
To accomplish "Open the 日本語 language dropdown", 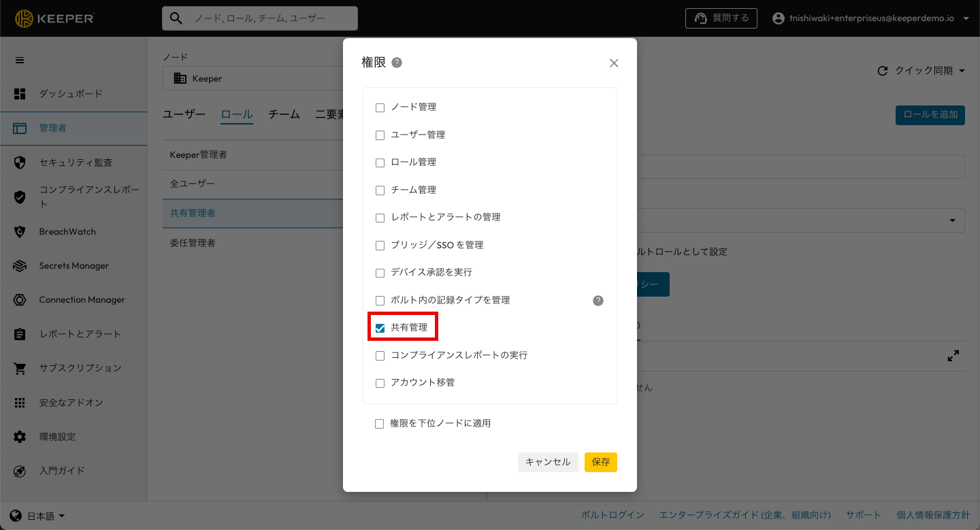I will tap(39, 516).
